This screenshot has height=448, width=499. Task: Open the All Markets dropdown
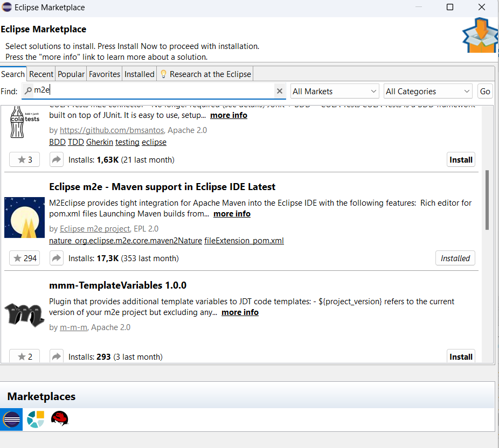click(x=335, y=91)
